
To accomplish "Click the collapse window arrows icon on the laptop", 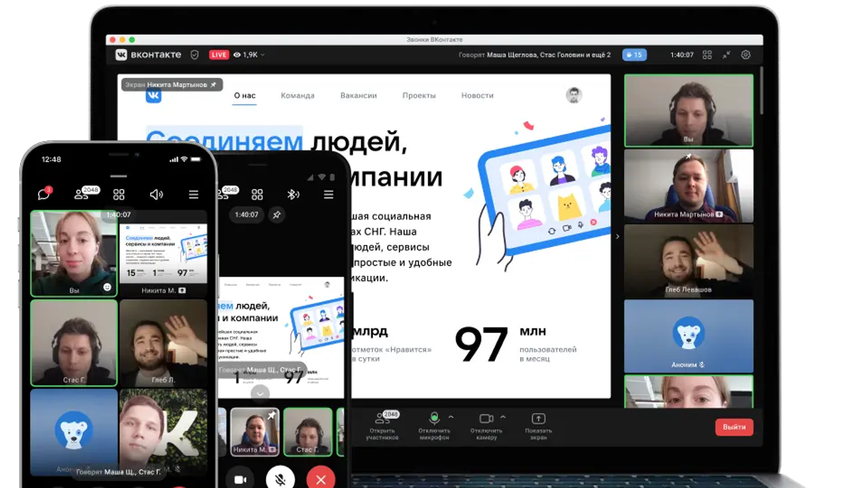I will (x=726, y=55).
